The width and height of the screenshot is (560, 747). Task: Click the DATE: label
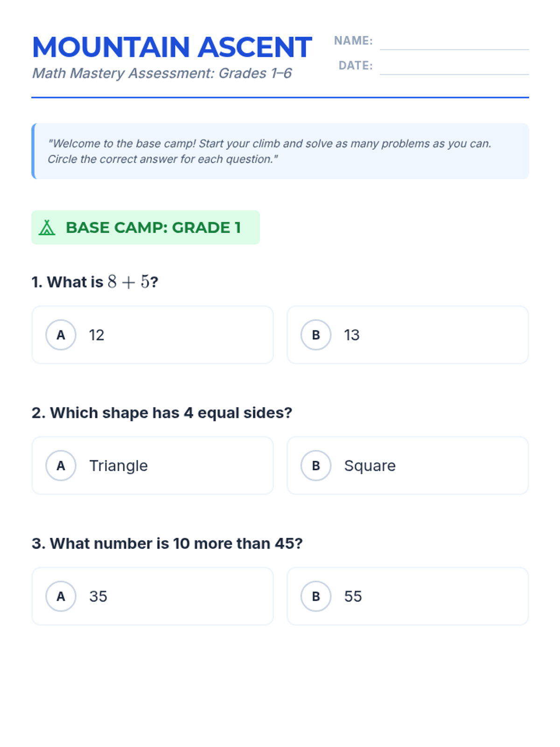pyautogui.click(x=356, y=65)
